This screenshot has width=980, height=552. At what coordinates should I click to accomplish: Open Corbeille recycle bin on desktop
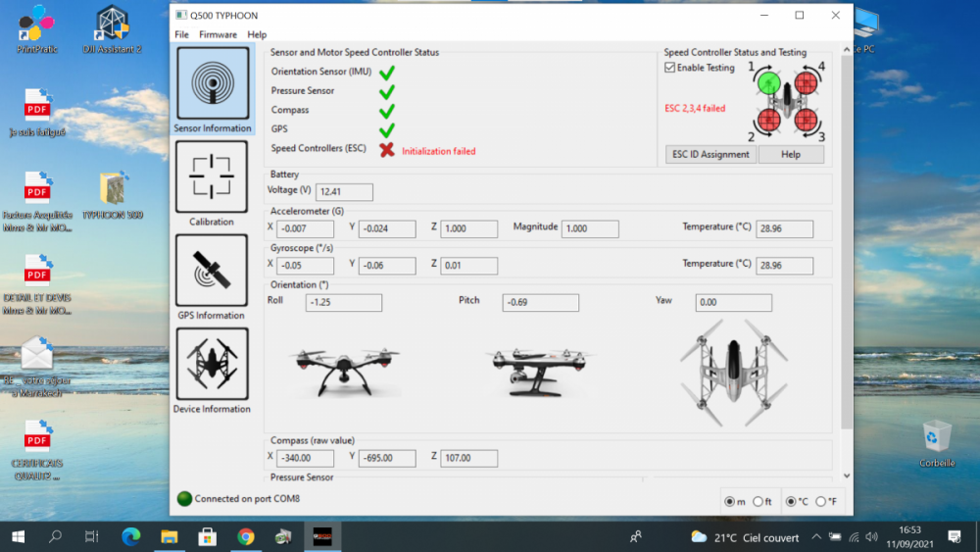click(936, 444)
